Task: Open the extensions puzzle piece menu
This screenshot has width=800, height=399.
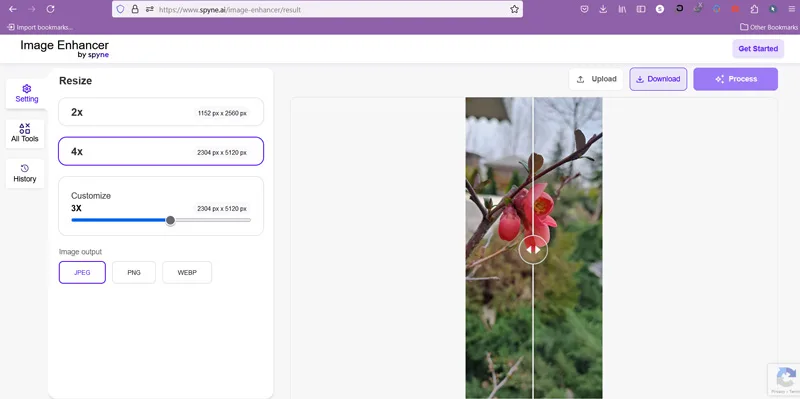Action: 754,9
